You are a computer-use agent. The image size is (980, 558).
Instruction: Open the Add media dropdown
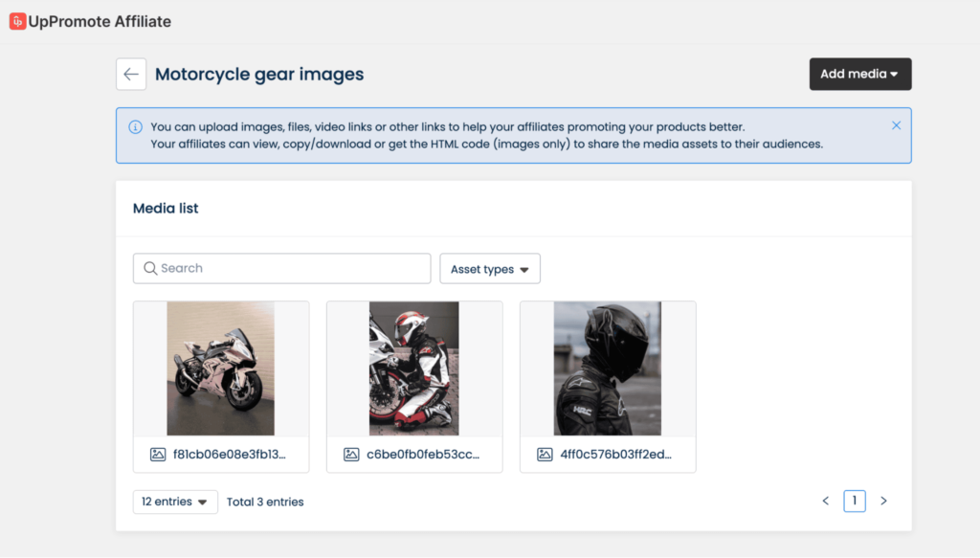coord(859,75)
